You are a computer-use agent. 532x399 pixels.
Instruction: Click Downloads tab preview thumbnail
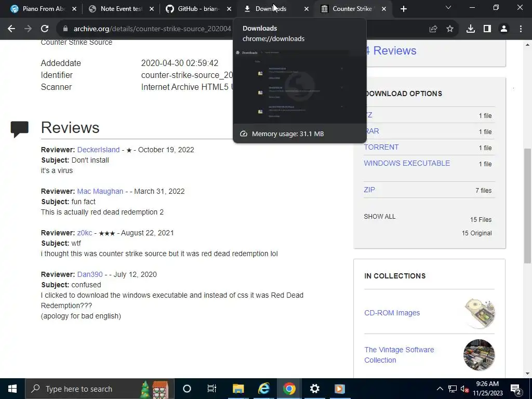click(x=300, y=86)
